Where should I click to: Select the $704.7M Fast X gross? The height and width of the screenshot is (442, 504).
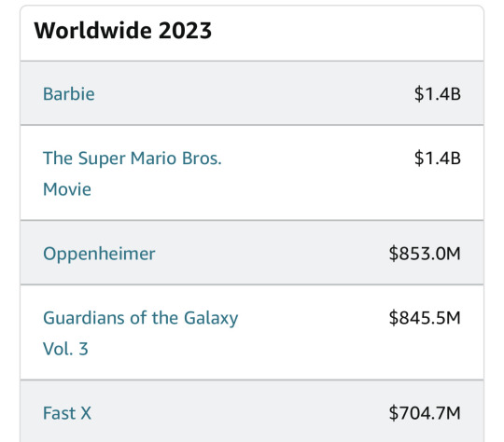425,413
